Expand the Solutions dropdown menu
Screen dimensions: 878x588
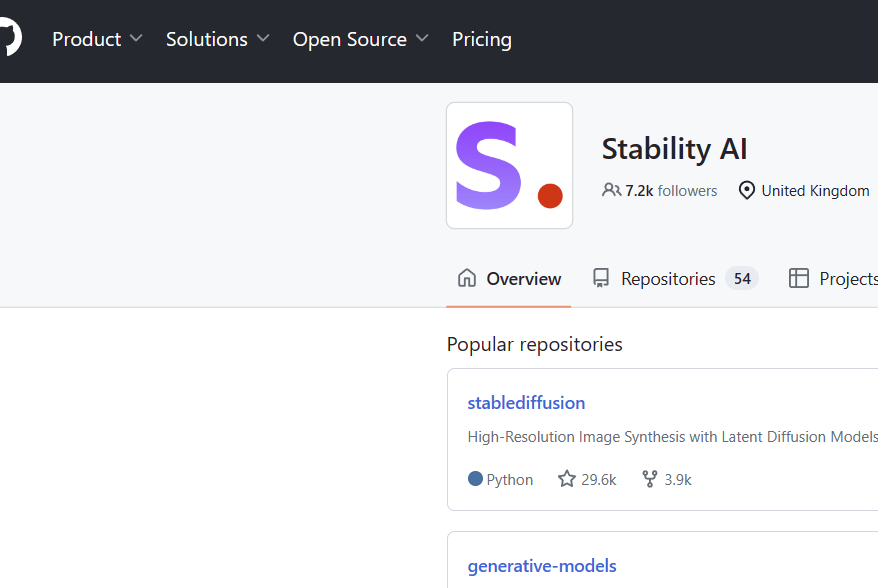coord(217,39)
